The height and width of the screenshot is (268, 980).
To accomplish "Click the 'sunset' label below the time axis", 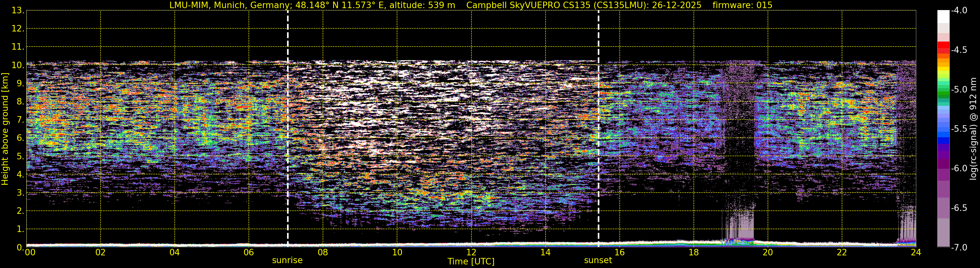I will click(x=598, y=261).
